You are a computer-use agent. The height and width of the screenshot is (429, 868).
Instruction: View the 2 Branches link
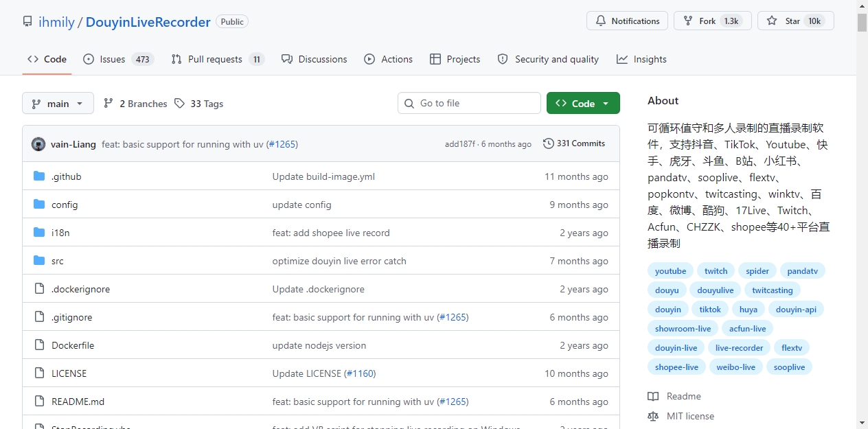click(135, 104)
